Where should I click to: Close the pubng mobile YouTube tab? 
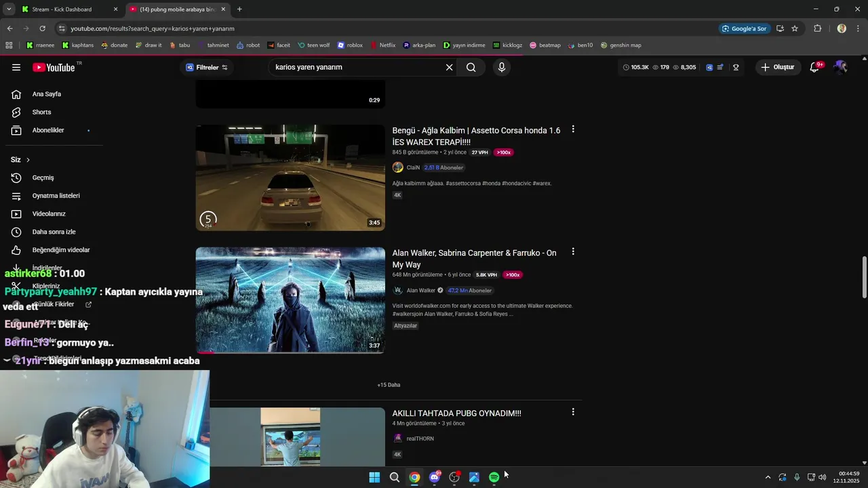[x=223, y=9]
